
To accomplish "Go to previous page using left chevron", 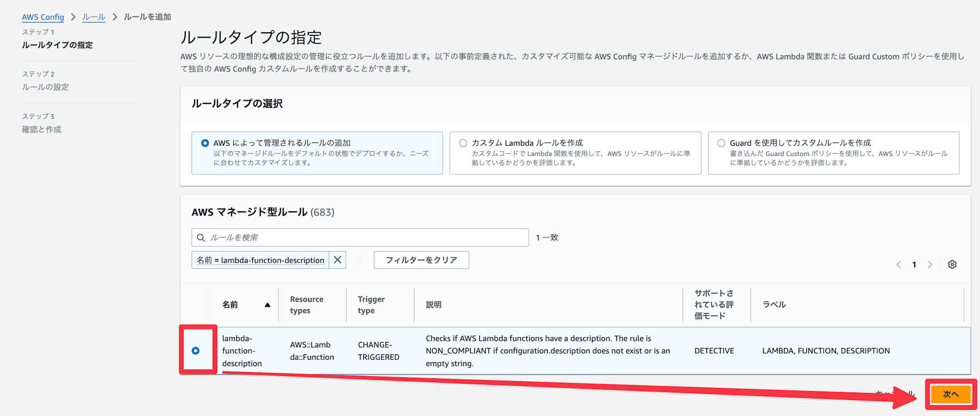I will [x=898, y=264].
